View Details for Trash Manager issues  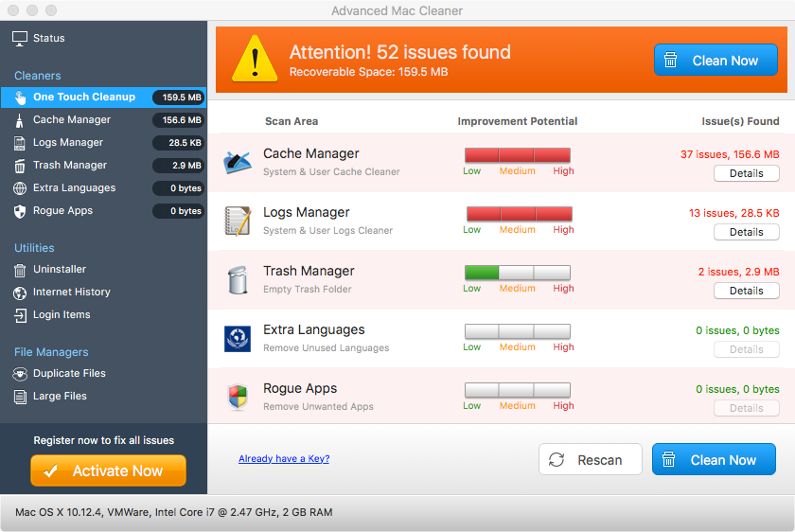click(x=747, y=292)
